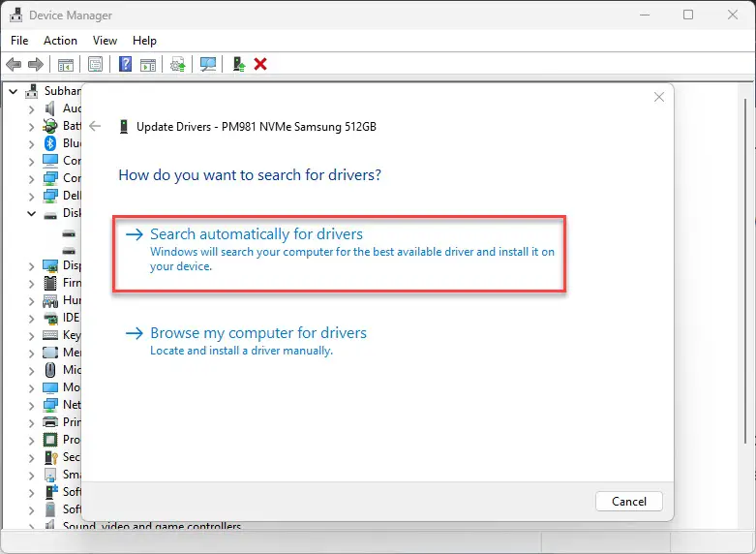Open the Action menu

(x=60, y=41)
